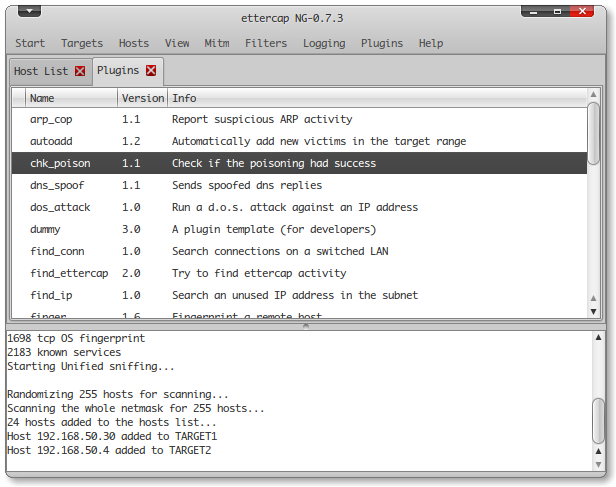
Task: Open the View menu
Action: point(177,43)
